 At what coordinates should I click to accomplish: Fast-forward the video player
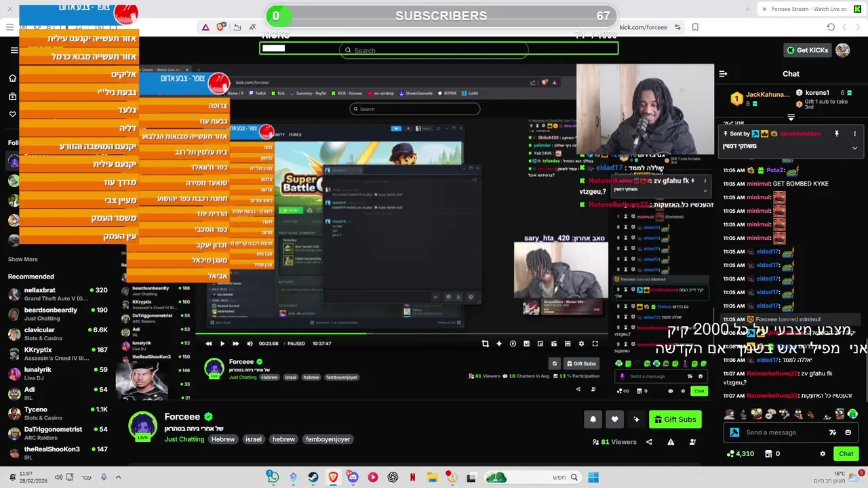pyautogui.click(x=235, y=344)
